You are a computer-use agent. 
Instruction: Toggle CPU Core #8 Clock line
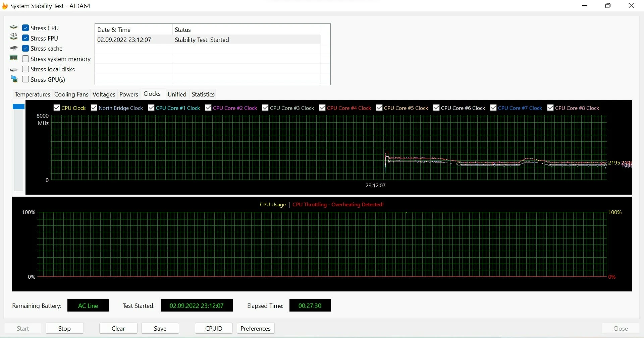[x=550, y=108]
